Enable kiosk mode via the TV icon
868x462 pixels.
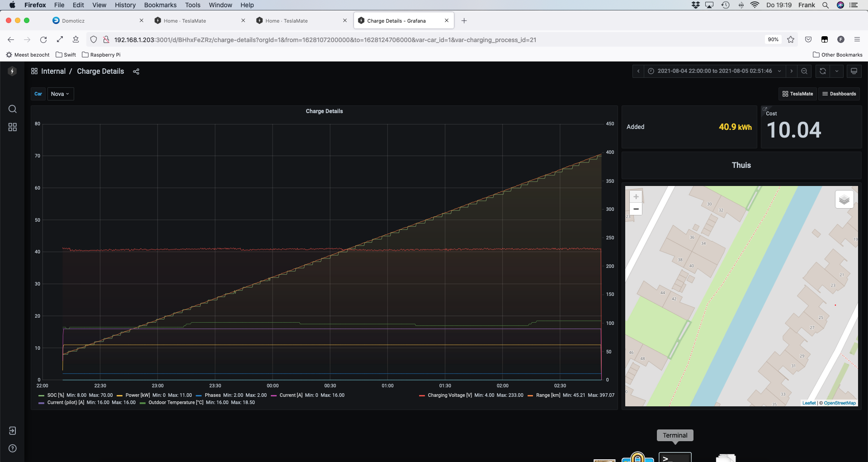[x=854, y=71]
